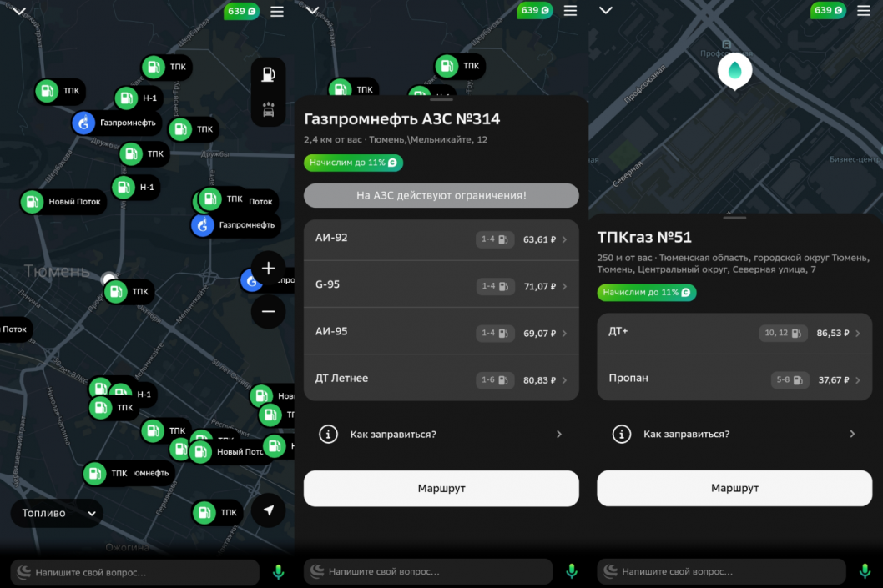Center map on my location arrow

[x=268, y=510]
